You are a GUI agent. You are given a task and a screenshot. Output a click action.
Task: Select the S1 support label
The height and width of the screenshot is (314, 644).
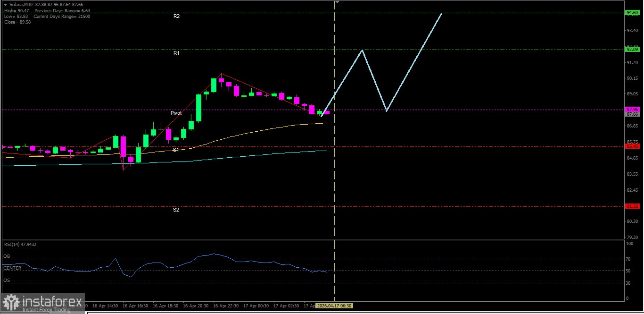[x=176, y=150]
